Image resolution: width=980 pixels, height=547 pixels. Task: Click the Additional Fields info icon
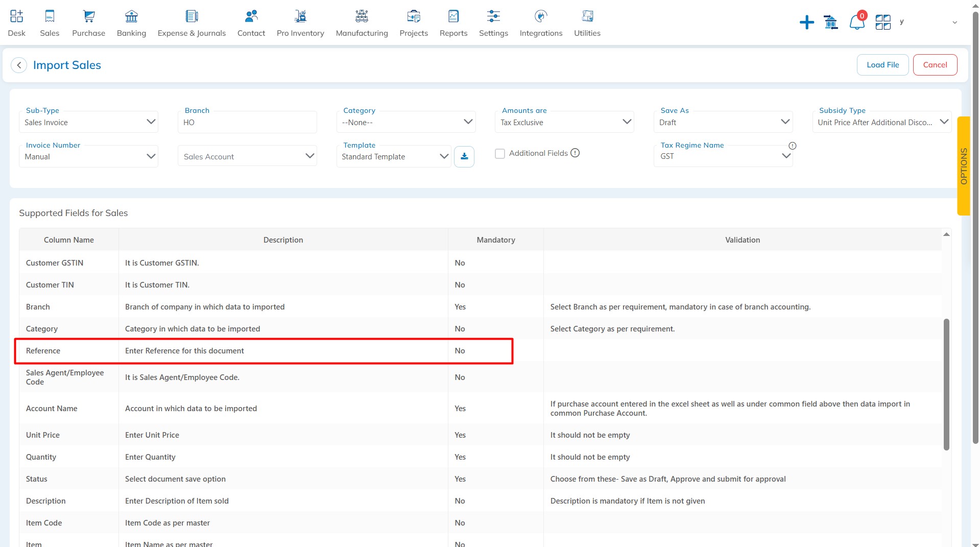click(x=575, y=153)
